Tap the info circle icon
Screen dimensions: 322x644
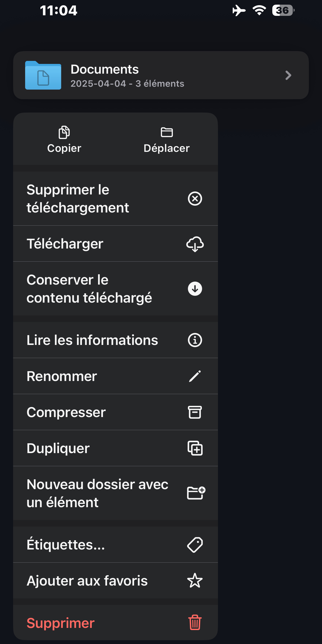pyautogui.click(x=195, y=340)
